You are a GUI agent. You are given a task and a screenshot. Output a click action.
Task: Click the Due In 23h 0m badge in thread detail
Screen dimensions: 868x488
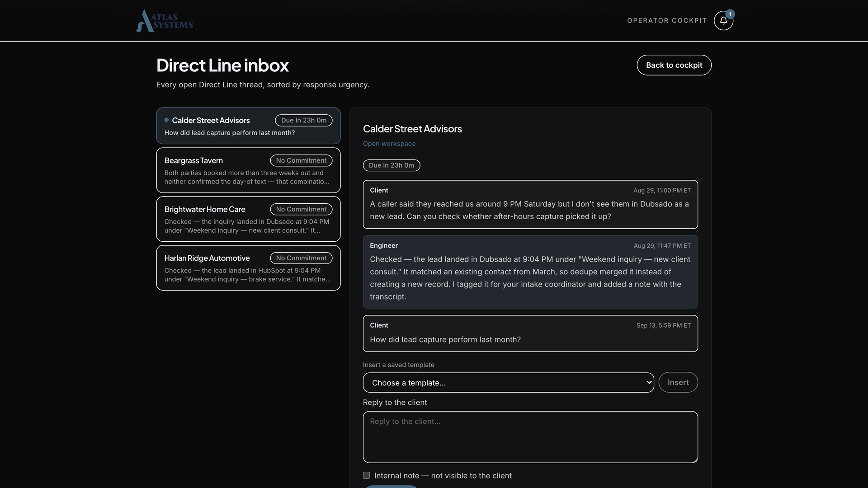point(392,165)
